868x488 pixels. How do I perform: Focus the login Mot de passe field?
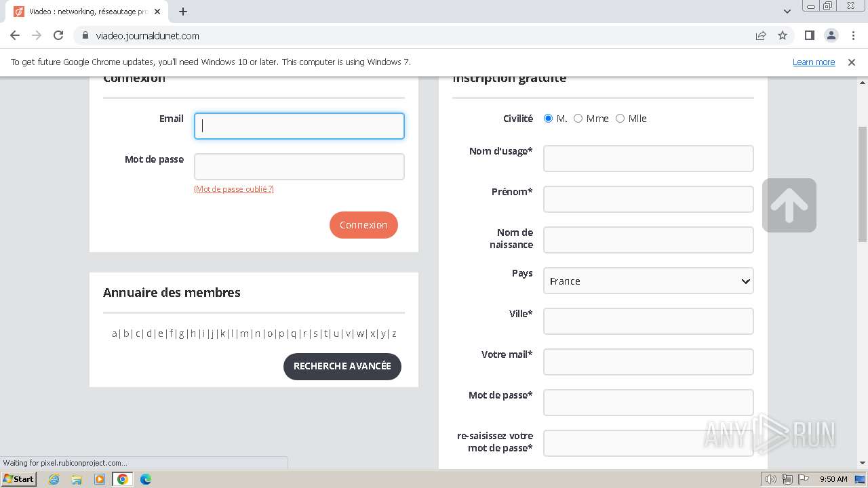pos(299,167)
